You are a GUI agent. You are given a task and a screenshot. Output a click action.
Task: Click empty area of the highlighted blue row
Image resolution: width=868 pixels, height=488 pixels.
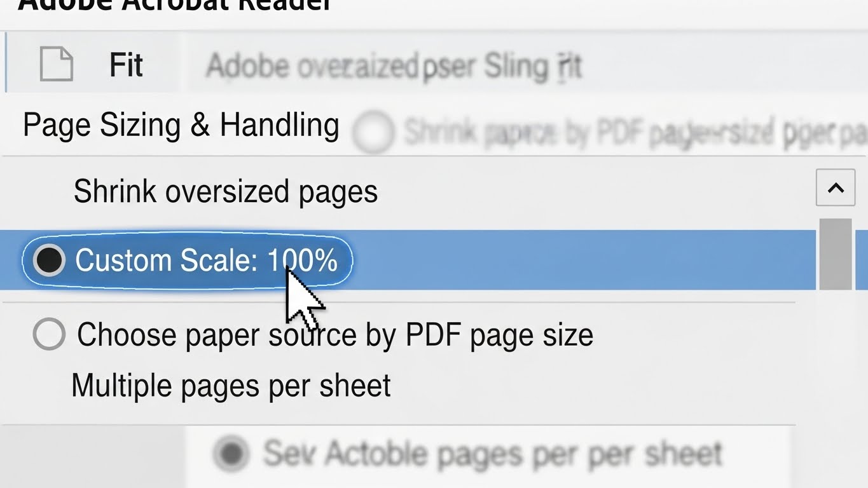572,260
